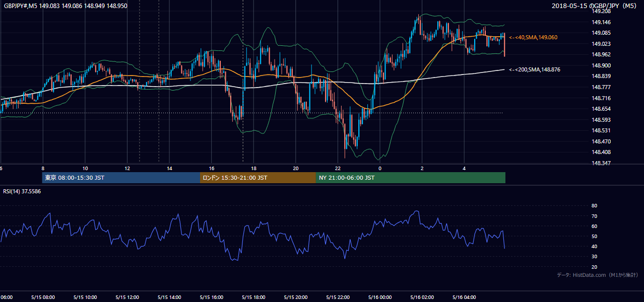Click the RSI scale 30 level label

[x=594, y=257]
